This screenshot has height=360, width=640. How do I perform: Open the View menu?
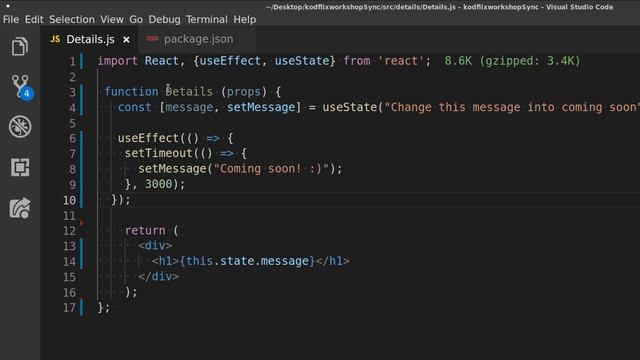coord(112,20)
